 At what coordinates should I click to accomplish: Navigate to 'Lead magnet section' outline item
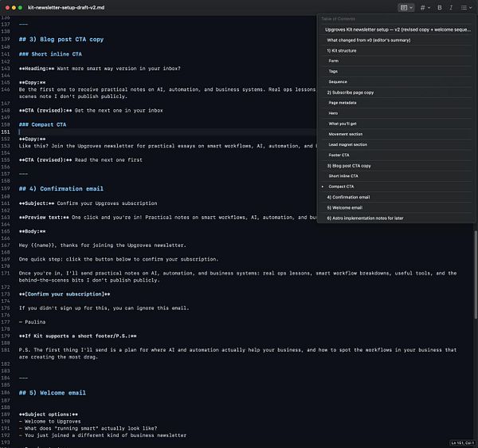[347, 144]
